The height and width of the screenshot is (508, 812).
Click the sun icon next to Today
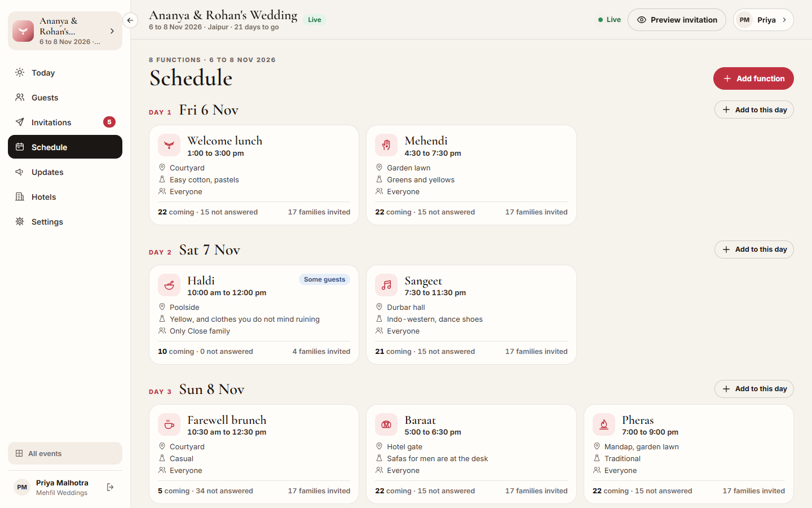(20, 72)
